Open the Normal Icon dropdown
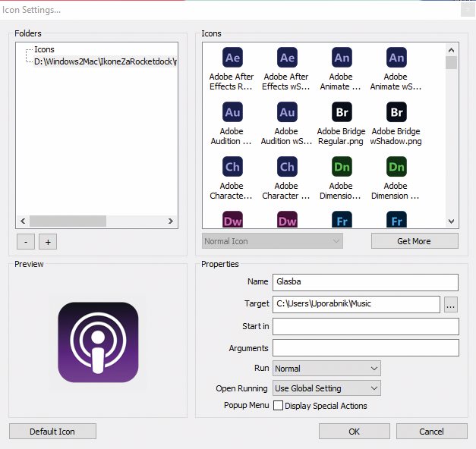The image size is (476, 449). tap(273, 241)
